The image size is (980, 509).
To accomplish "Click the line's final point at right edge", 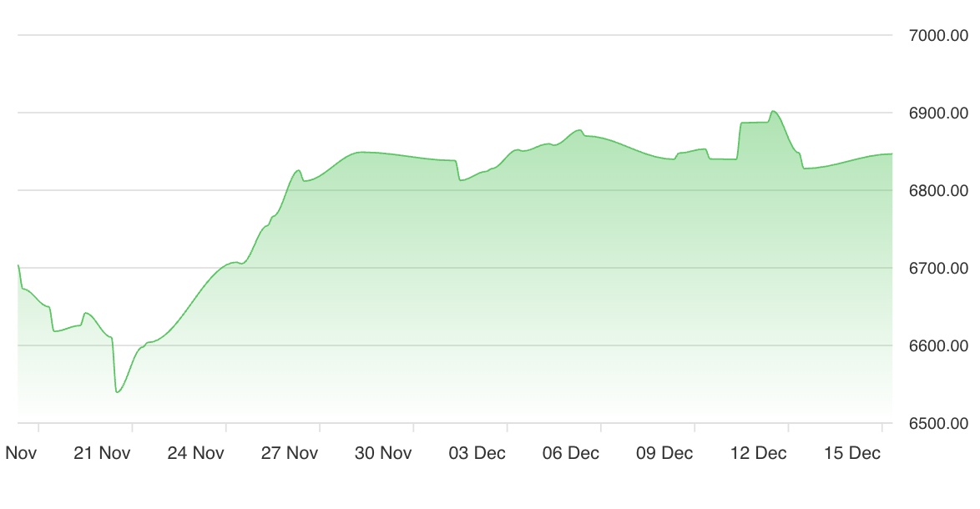I will pos(892,154).
